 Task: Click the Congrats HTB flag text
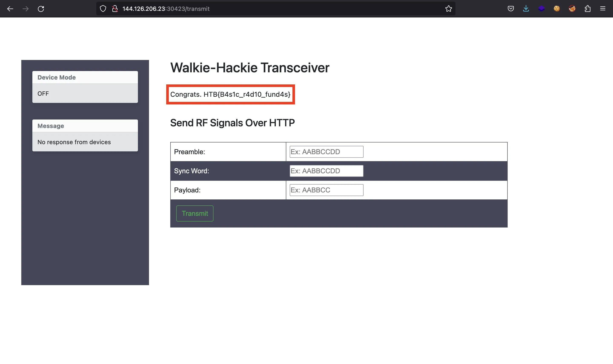coord(230,94)
